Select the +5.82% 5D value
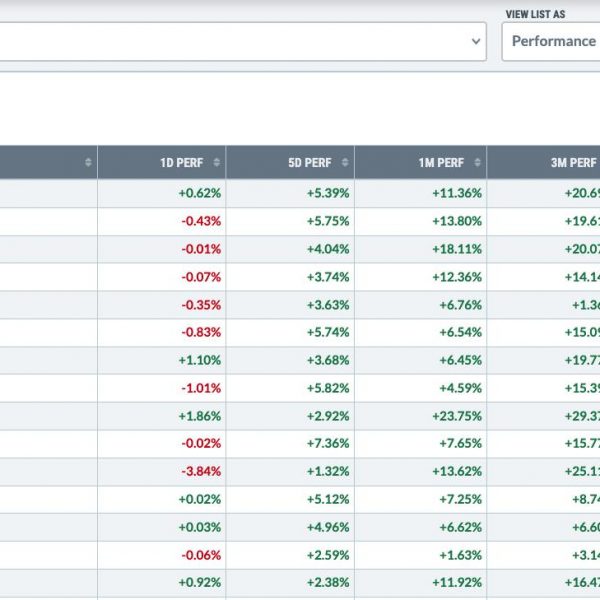Screen dimensions: 600x600 pos(328,388)
